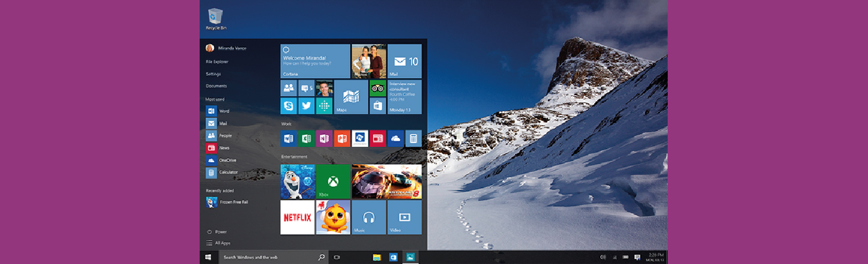Open red News tile in Work group
The height and width of the screenshot is (264, 868).
pyautogui.click(x=378, y=139)
